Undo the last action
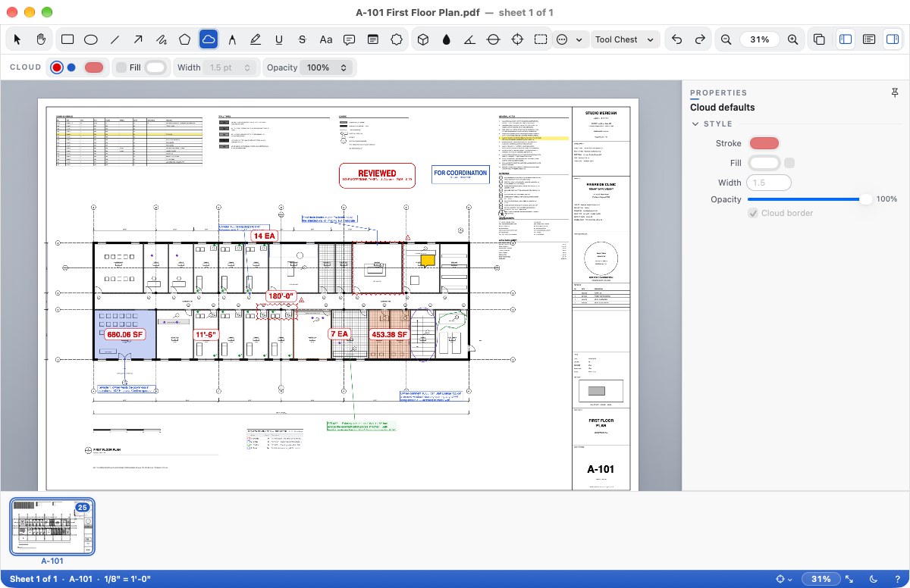The width and height of the screenshot is (910, 588). pos(677,39)
